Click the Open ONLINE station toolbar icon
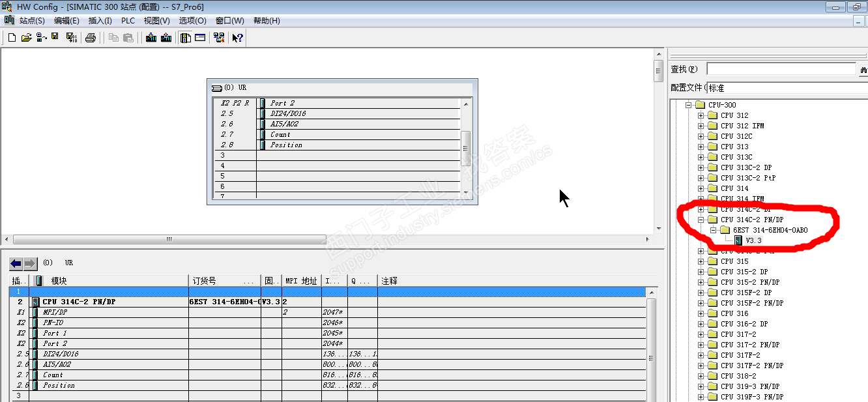 click(41, 38)
